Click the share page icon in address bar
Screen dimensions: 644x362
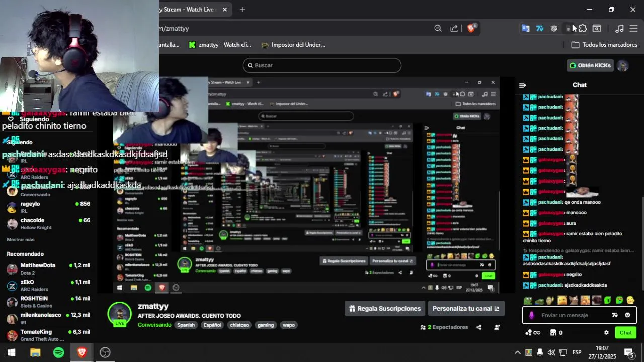[454, 28]
